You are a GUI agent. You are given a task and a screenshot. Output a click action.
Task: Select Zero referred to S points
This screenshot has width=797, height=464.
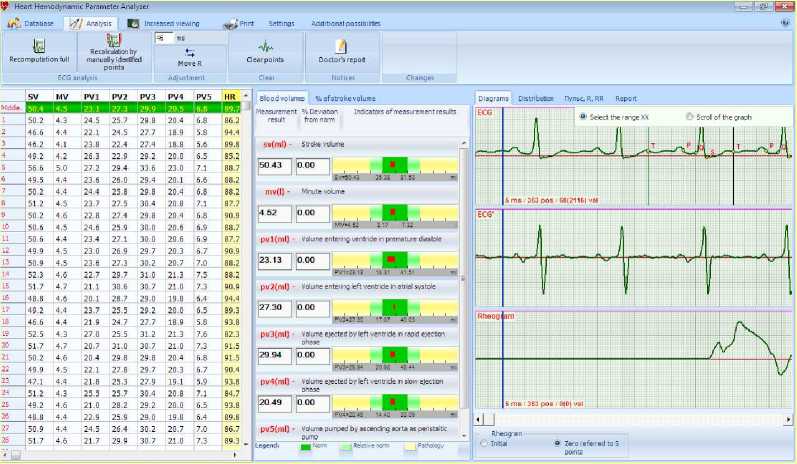557,442
